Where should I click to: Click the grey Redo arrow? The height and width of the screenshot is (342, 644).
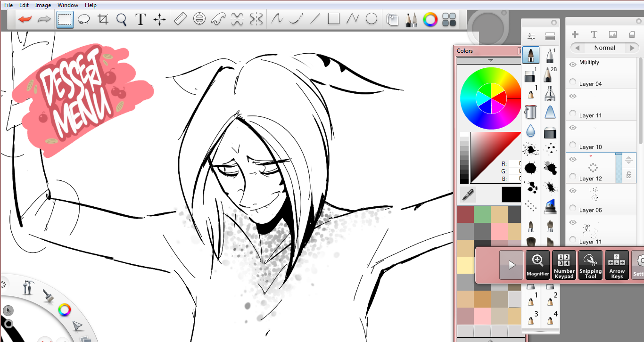(x=44, y=19)
